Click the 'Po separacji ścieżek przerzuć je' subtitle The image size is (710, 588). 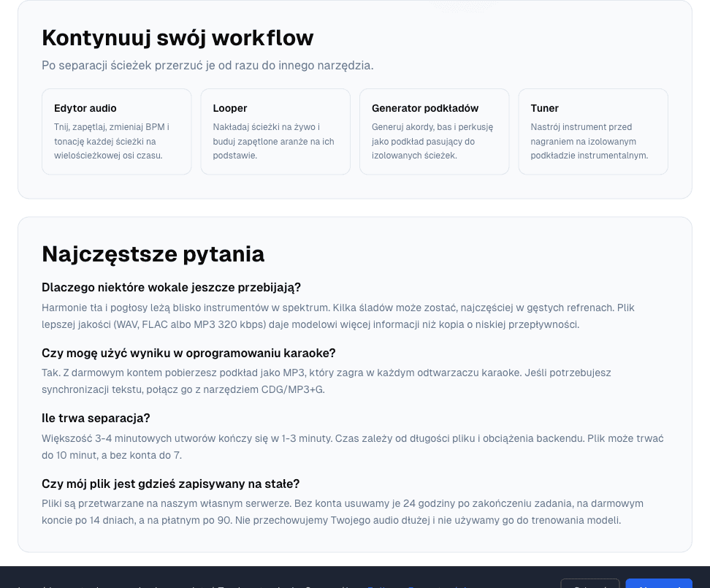click(x=207, y=66)
